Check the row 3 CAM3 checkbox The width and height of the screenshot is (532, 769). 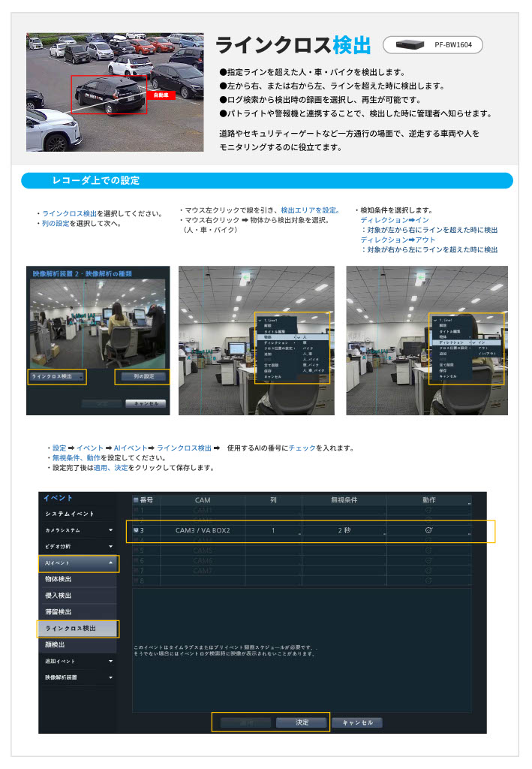point(136,530)
